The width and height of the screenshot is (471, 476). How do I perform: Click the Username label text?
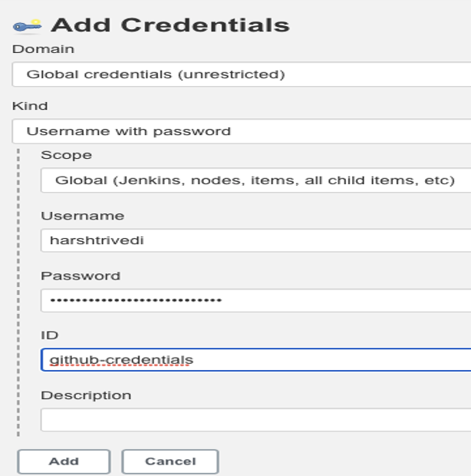(83, 216)
